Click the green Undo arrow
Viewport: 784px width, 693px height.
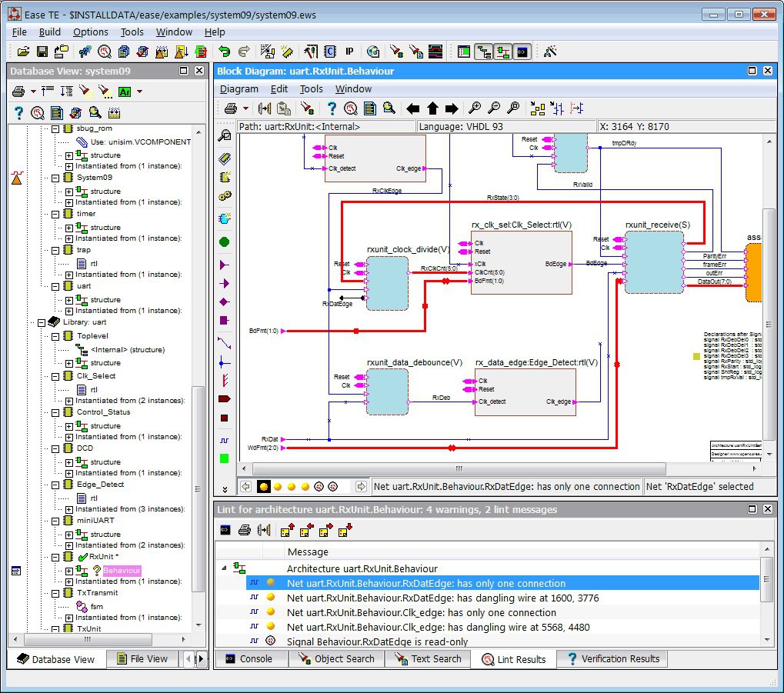point(224,52)
